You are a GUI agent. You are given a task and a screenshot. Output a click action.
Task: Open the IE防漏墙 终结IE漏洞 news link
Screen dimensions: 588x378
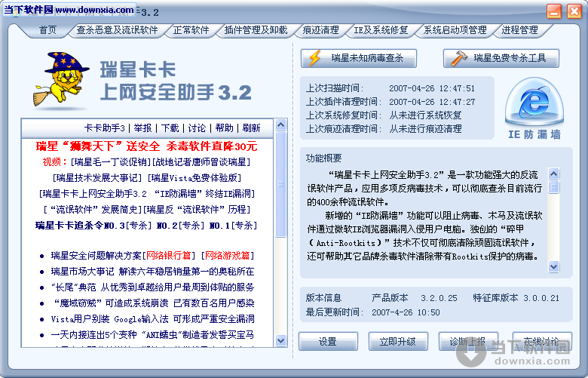click(x=147, y=194)
